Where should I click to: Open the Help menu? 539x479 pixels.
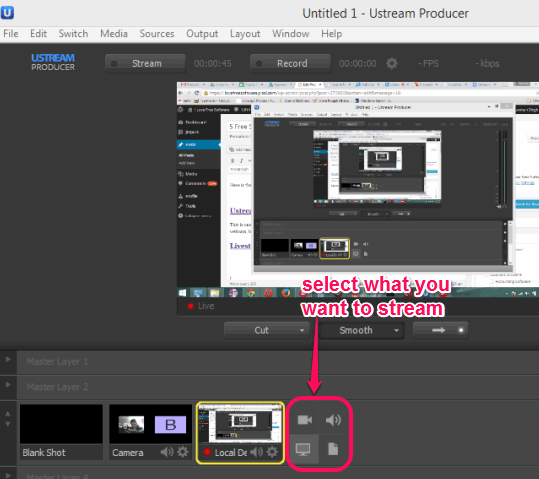click(x=331, y=34)
